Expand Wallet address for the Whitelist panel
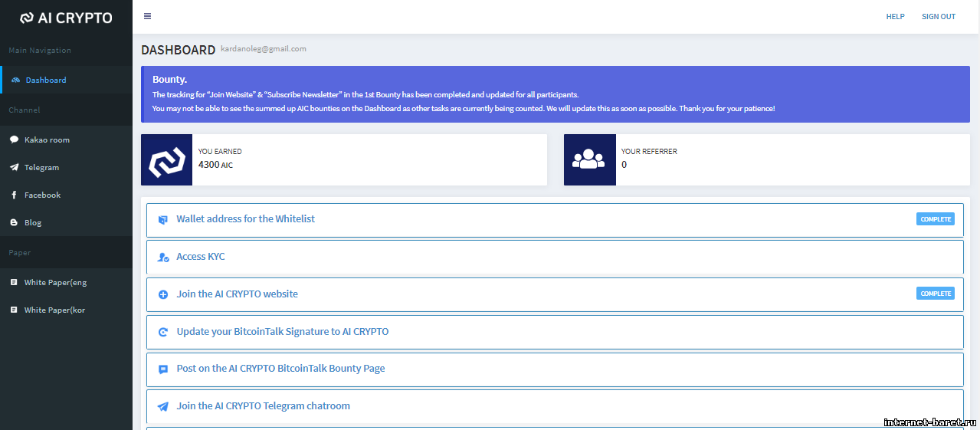Viewport: 980px width, 430px height. click(555, 219)
